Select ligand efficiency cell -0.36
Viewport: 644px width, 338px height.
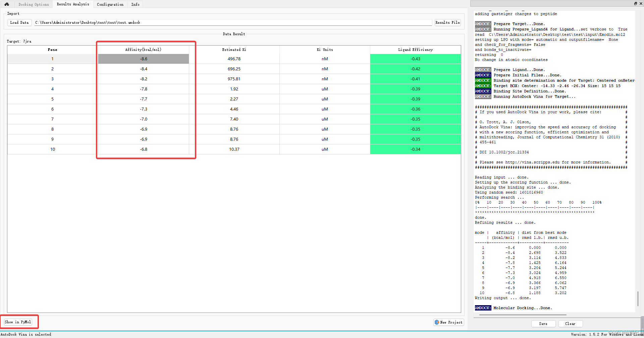coord(415,109)
